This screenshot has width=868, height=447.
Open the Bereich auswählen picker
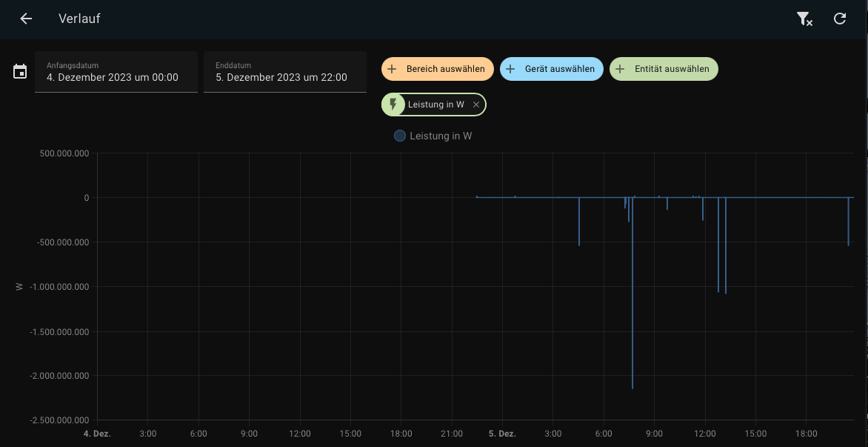coord(445,69)
